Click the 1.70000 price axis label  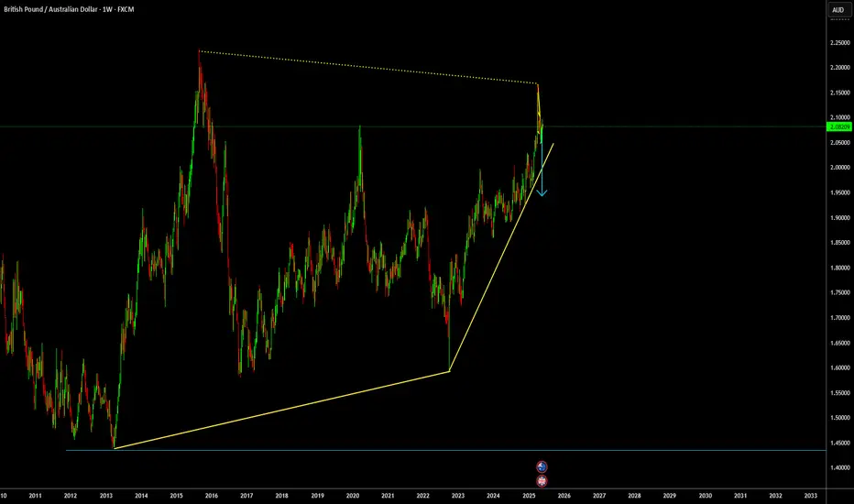[840, 318]
